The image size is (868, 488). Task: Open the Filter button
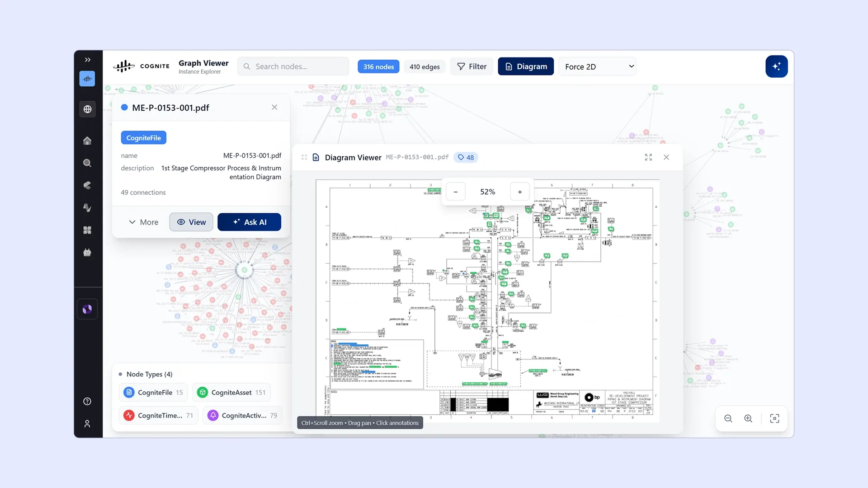click(x=472, y=66)
